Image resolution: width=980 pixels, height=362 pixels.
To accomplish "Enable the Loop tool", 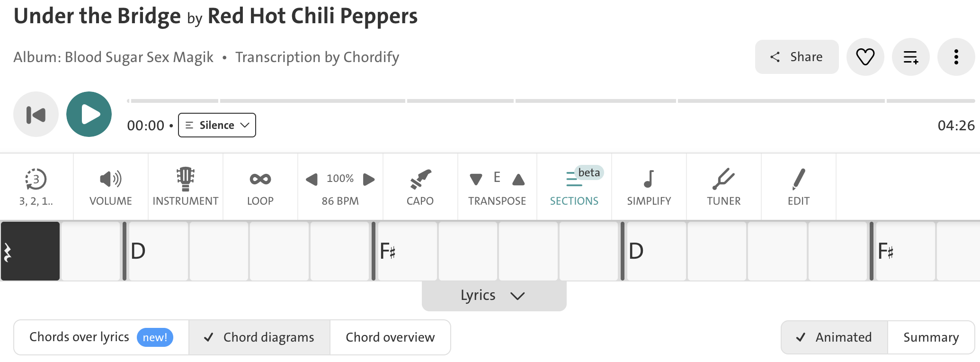I will point(260,187).
